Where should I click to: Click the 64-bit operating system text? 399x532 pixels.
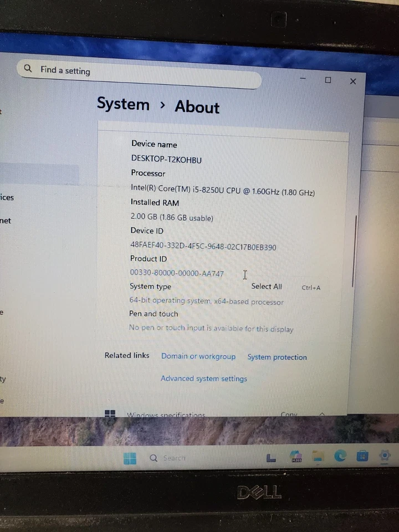click(x=206, y=301)
